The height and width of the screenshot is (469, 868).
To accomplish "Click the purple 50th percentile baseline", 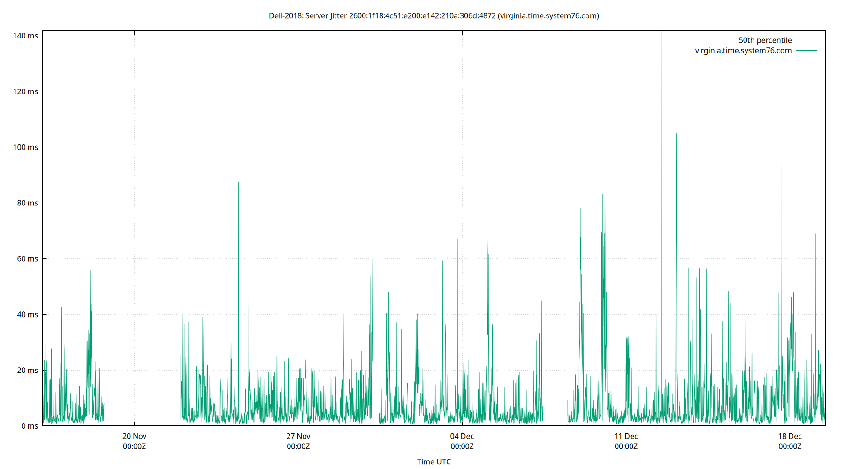I will click(141, 415).
